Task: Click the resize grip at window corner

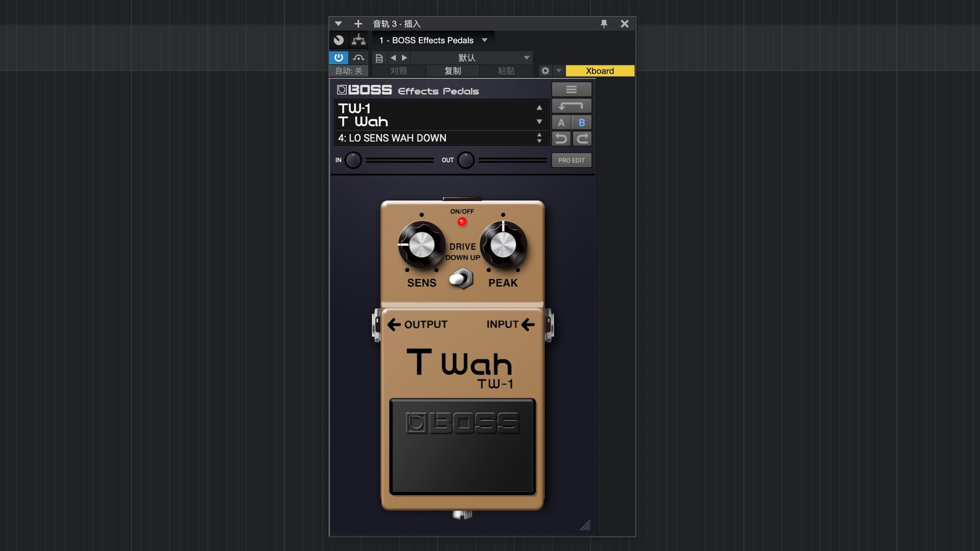Action: [x=585, y=525]
